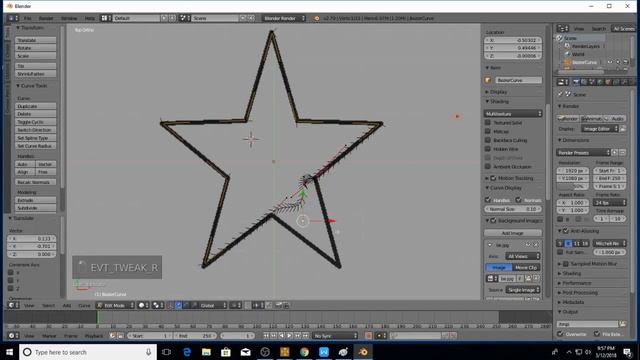The width and height of the screenshot is (640, 360).
Task: Open the Global orientation dropdown
Action: click(213, 305)
